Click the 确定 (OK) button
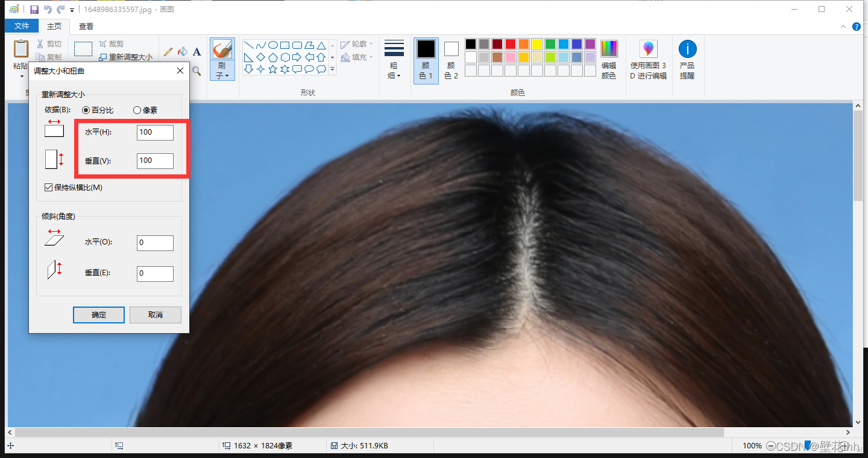Viewport: 868px width, 458px height. click(x=99, y=315)
